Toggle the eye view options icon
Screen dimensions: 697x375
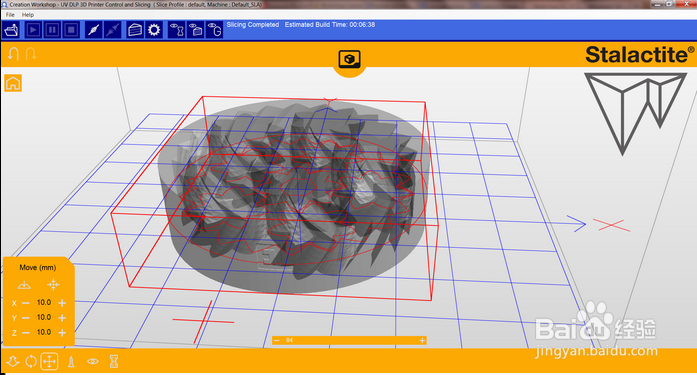93,362
